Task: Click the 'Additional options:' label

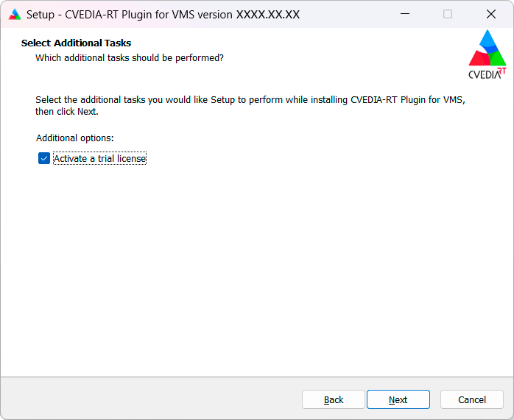Action: click(74, 138)
